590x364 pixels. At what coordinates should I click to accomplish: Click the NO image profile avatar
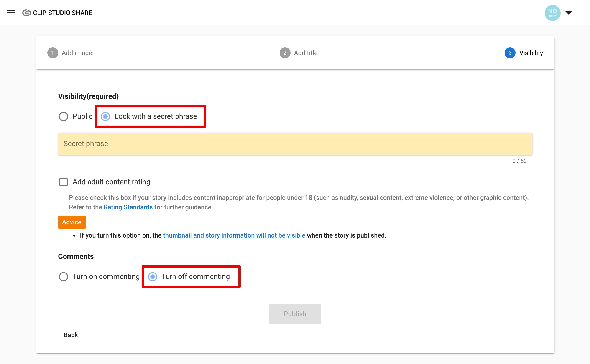(552, 13)
